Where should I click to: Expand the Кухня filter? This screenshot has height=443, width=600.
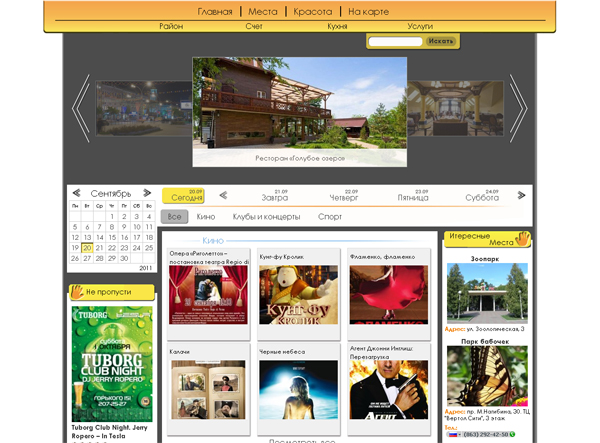click(337, 26)
